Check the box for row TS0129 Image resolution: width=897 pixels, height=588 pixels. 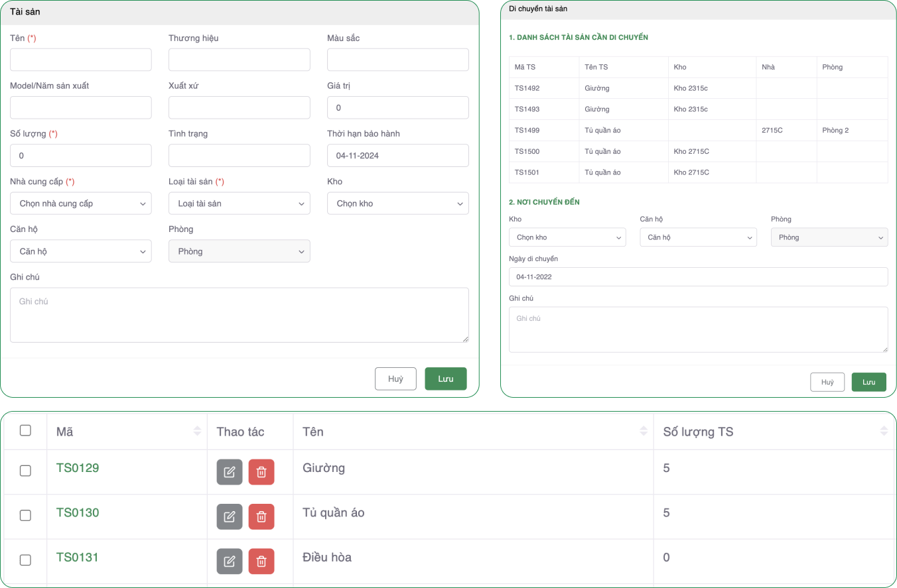click(25, 471)
